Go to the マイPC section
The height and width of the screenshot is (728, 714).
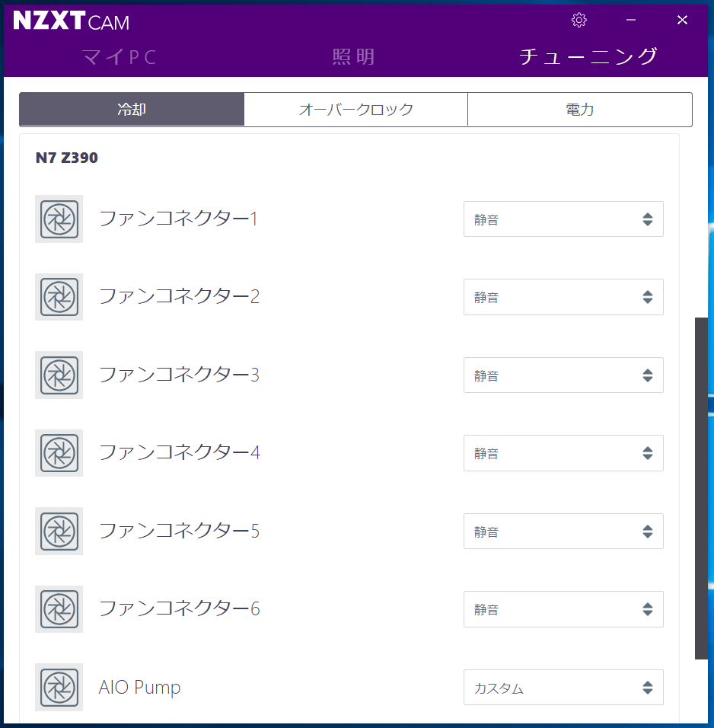point(120,57)
